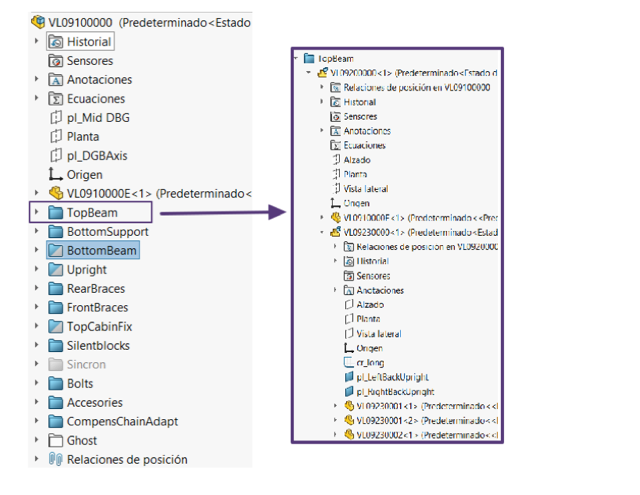Viewport: 640px width, 495px height.
Task: Click the pl_LeftBackUpright plane icon
Action: pos(349,377)
